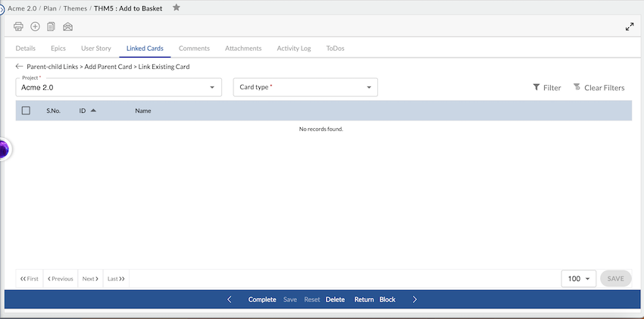Open the Project dropdown showing Acme 2.0
The image size is (644, 319).
pos(118,87)
